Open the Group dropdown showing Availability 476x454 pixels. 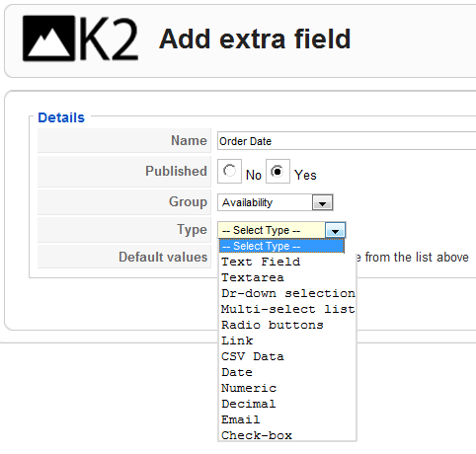[x=276, y=202]
